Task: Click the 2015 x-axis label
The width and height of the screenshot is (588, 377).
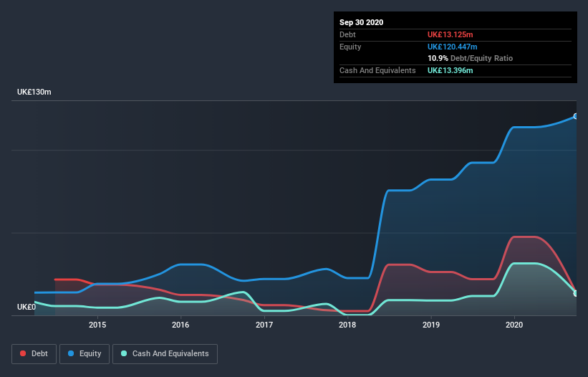Action: click(97, 325)
